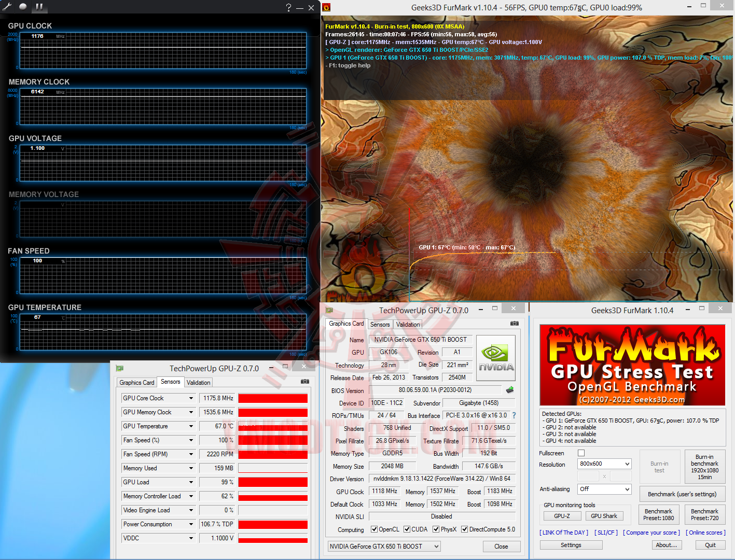Open the wrench settings icon in the monitoring overlay
The height and width of the screenshot is (560, 735).
point(7,7)
